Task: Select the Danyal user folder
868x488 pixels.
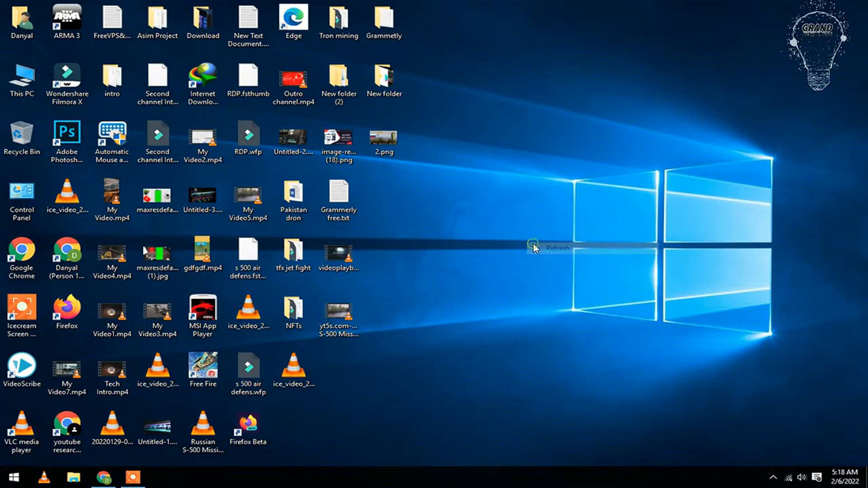Action: point(22,22)
